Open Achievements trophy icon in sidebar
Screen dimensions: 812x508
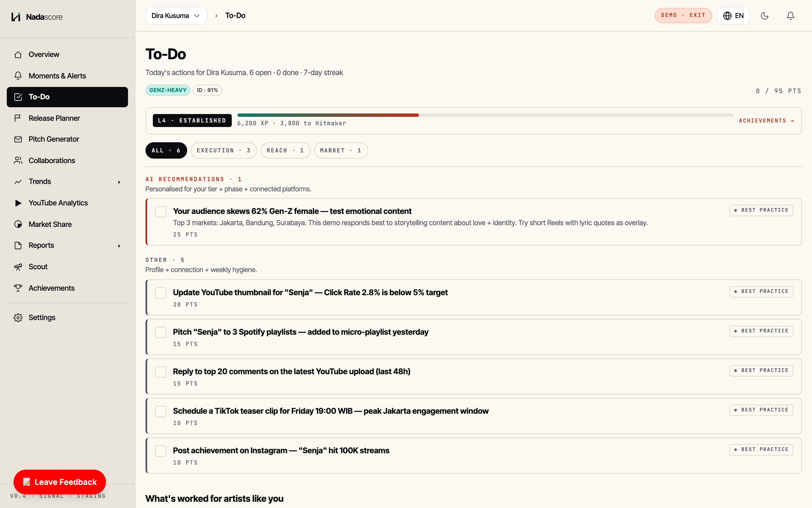click(x=18, y=288)
